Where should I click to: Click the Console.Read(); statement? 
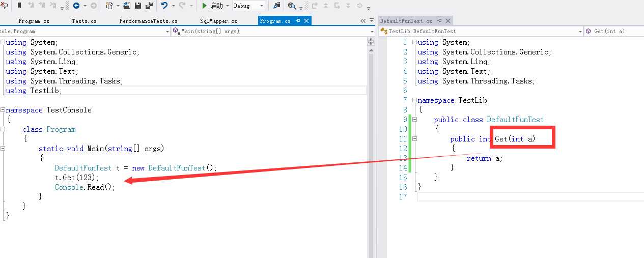point(85,187)
